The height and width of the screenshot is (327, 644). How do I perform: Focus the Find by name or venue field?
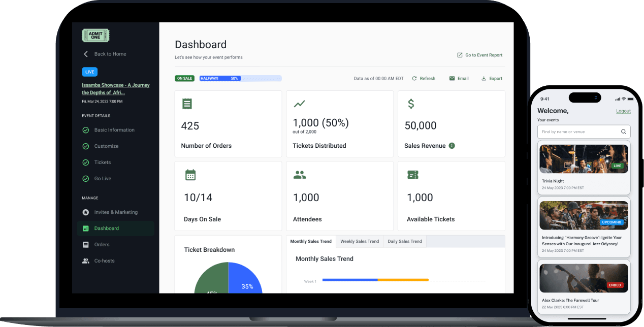(x=584, y=132)
